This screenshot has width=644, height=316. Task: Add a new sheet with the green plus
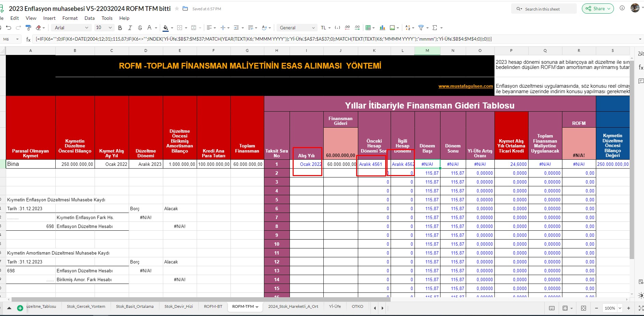[x=20, y=308]
